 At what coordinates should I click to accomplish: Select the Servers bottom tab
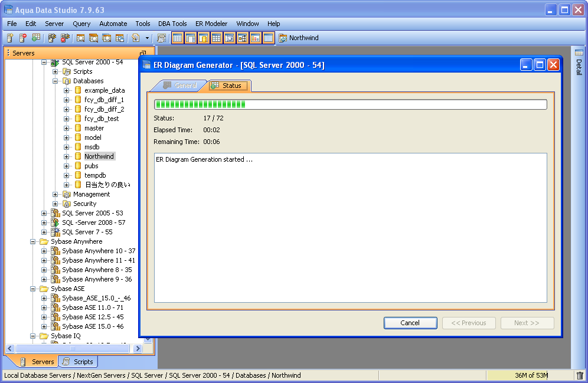(x=38, y=362)
